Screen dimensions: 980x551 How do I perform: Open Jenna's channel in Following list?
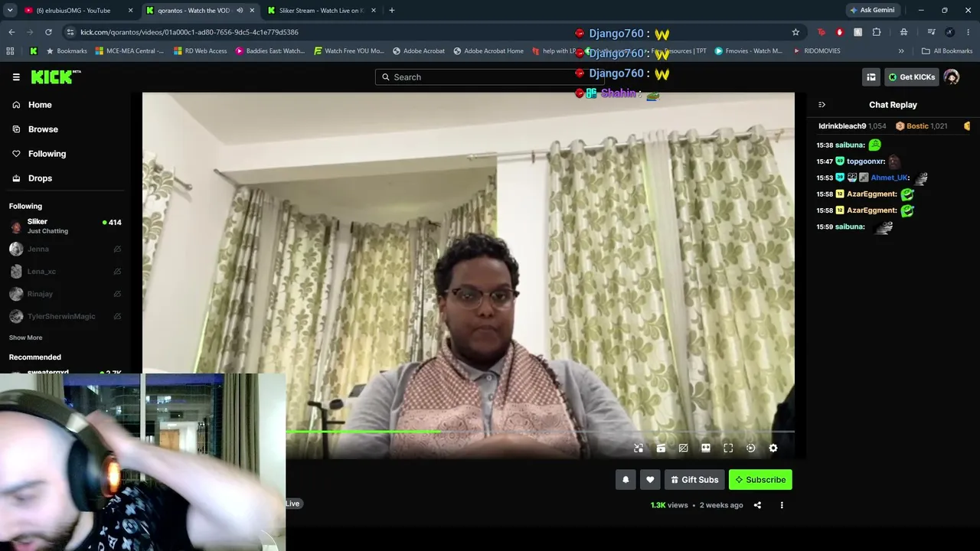pyautogui.click(x=65, y=249)
